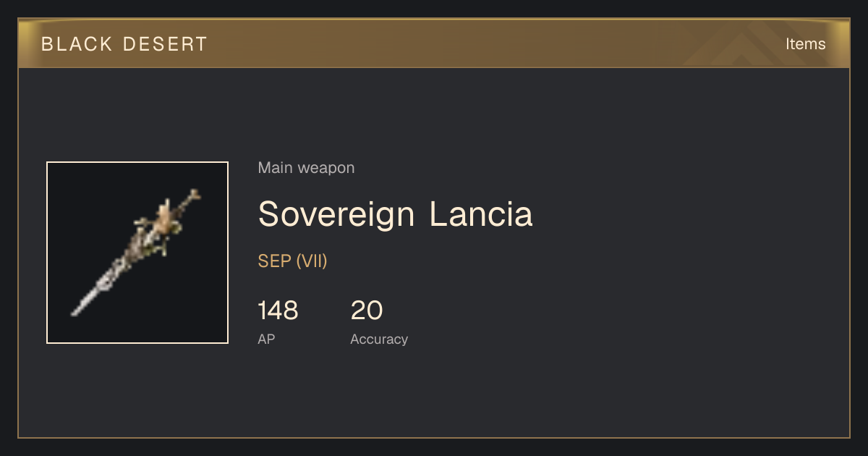The width and height of the screenshot is (868, 456).
Task: Open the Items link in header
Action: [x=805, y=43]
